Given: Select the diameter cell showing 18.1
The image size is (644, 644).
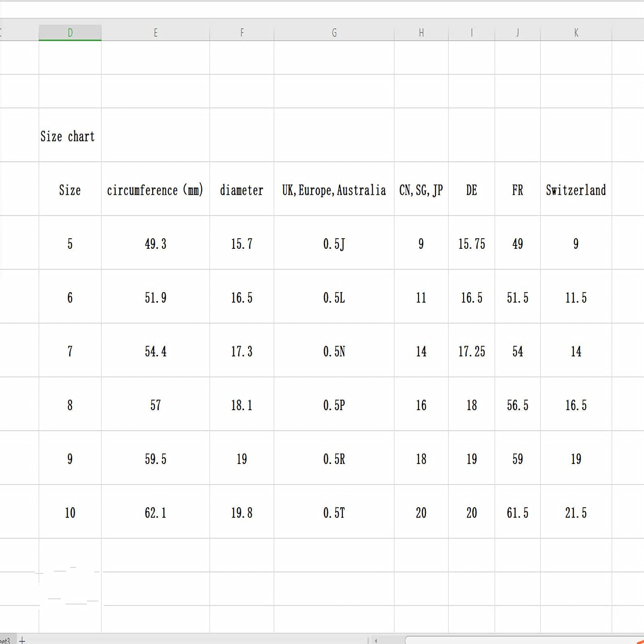Looking at the screenshot, I should pyautogui.click(x=242, y=404).
